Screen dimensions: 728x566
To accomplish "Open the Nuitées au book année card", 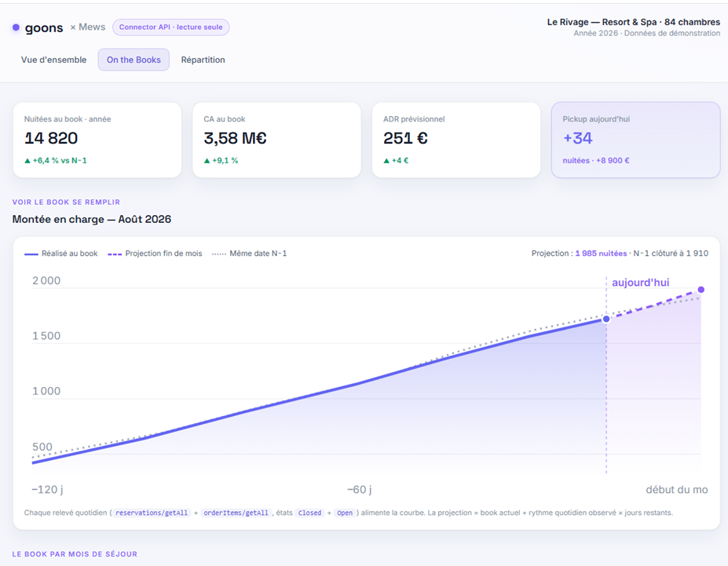I will [97, 140].
